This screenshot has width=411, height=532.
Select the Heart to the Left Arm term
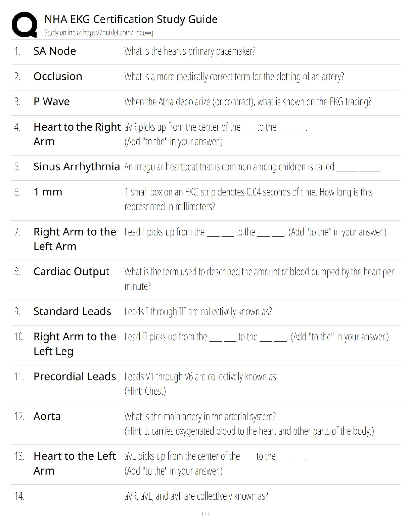pos(75,463)
